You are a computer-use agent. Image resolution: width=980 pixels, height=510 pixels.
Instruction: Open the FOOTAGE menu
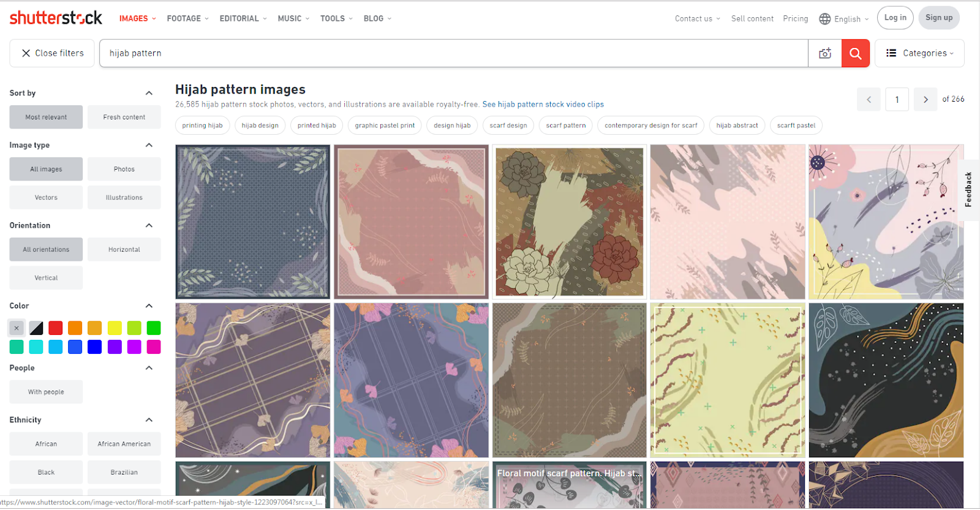pyautogui.click(x=187, y=18)
